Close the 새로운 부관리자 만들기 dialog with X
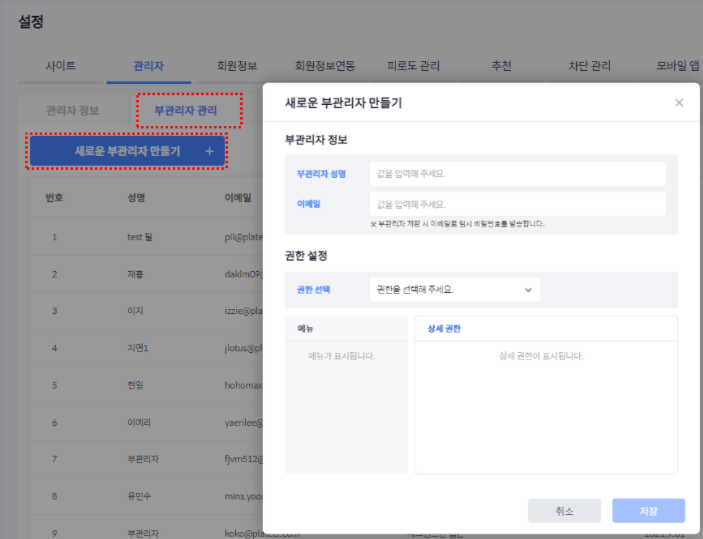This screenshot has height=539, width=703. 679,103
